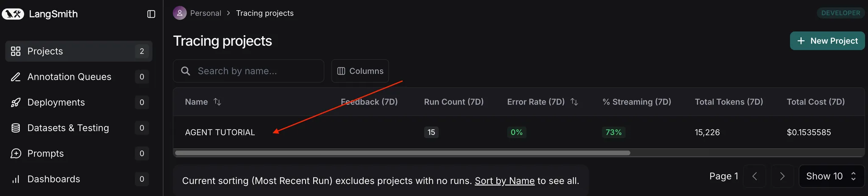Open the AGENT TUTORIAL project
The height and width of the screenshot is (196, 868).
[x=220, y=133]
